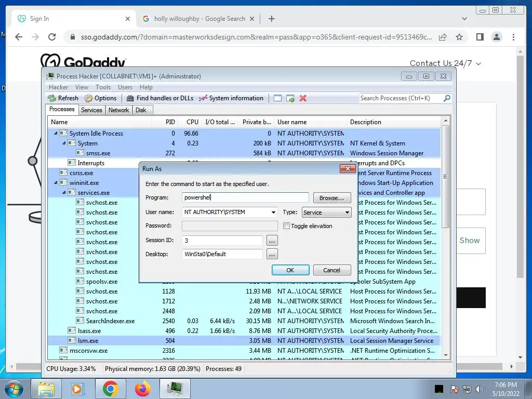Close the Sign In tab
The image size is (532, 399).
coord(128,19)
